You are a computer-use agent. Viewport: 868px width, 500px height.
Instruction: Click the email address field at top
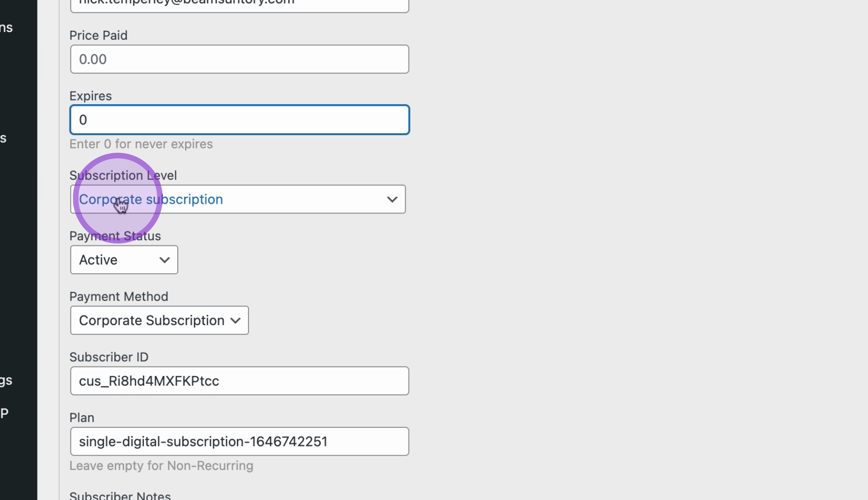(x=240, y=5)
